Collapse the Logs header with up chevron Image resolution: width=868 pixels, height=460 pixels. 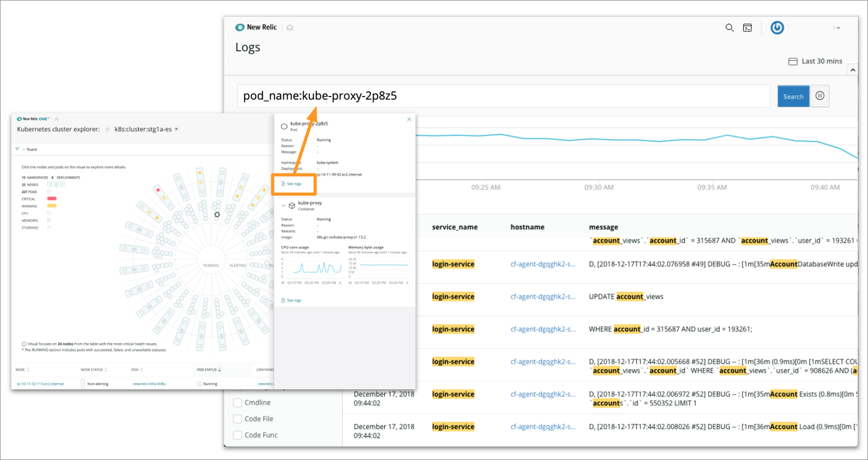pyautogui.click(x=853, y=70)
